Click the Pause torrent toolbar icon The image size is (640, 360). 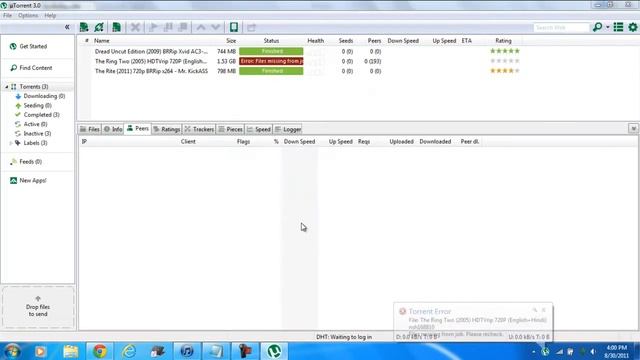(168, 27)
